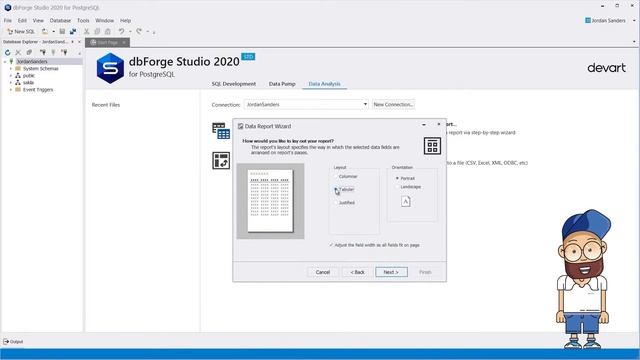Viewport: 640px width, 360px height.
Task: Click the Back button in wizard
Action: [357, 272]
